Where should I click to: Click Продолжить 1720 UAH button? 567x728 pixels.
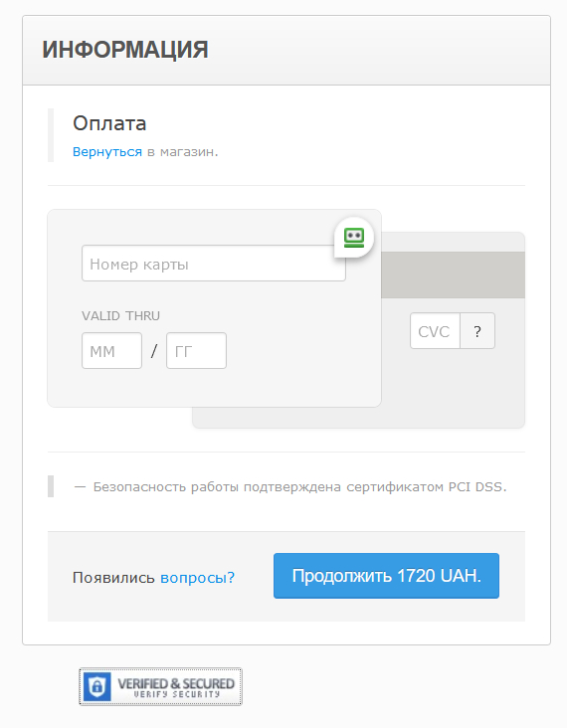[386, 576]
